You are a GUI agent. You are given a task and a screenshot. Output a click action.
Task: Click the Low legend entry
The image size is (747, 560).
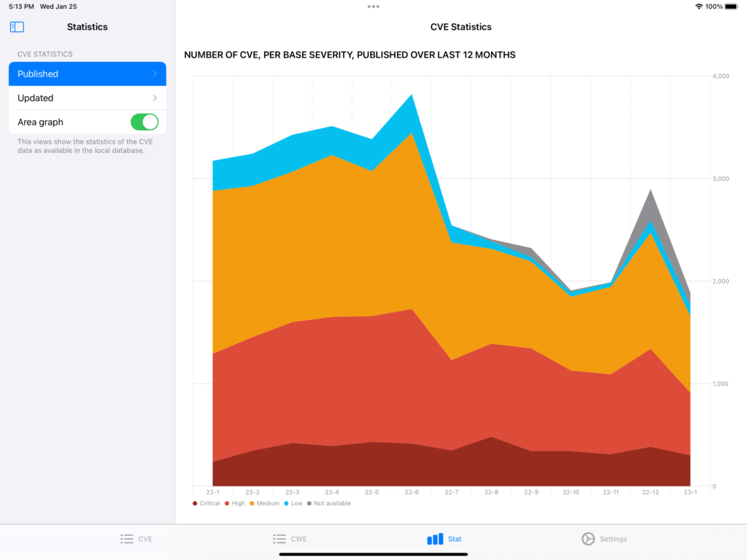(296, 504)
